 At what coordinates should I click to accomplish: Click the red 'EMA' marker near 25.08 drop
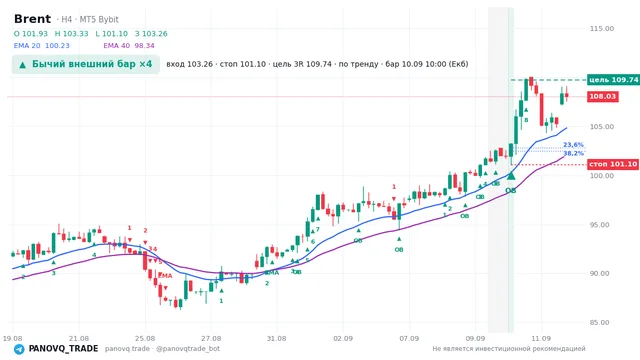[x=165, y=276]
